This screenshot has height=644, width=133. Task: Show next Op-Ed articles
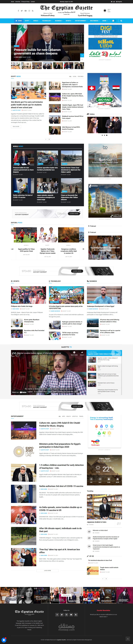[x=106, y=579]
